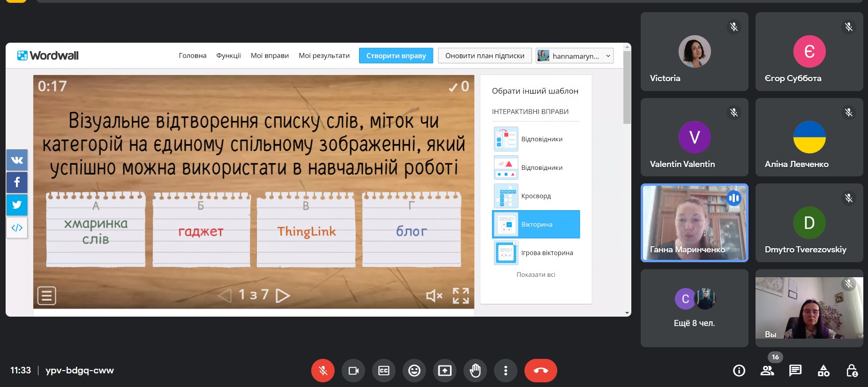Open Мої вправи menu item
Screen dimensions: 868x387
269,55
